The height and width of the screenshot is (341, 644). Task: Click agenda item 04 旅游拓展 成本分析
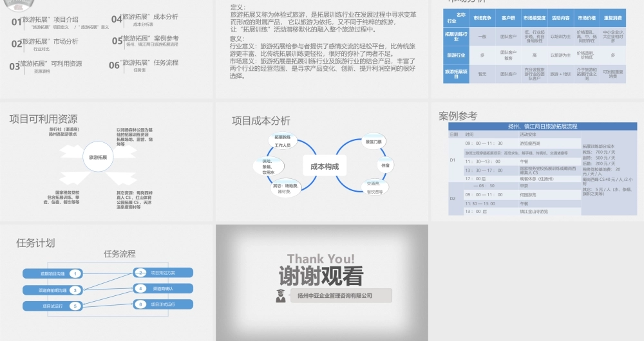(145, 18)
